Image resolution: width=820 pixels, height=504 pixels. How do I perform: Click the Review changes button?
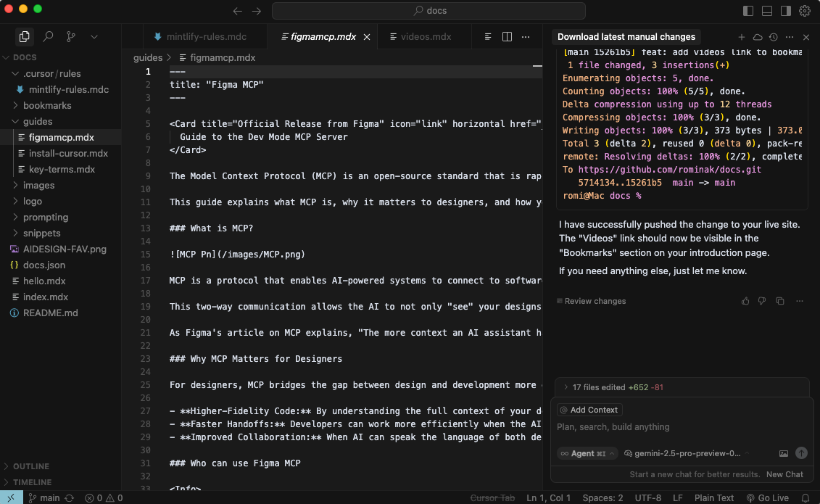point(592,301)
